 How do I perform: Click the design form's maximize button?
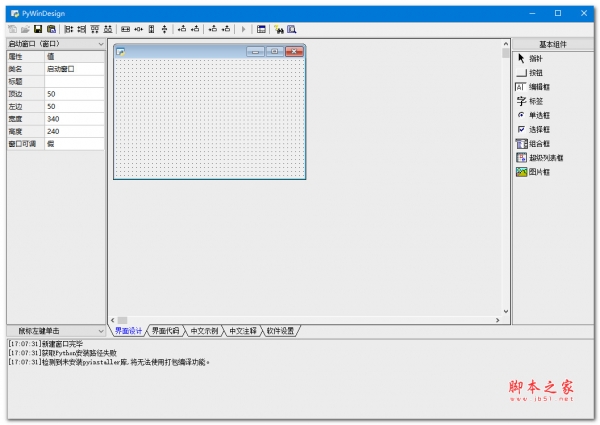coord(274,52)
